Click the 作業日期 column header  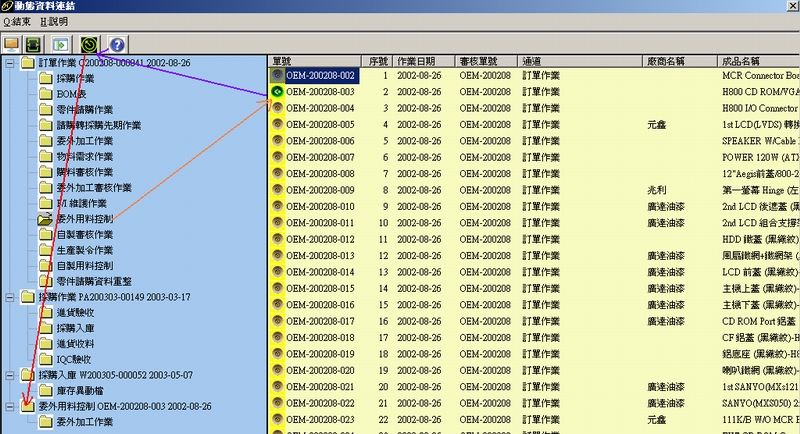[x=423, y=61]
